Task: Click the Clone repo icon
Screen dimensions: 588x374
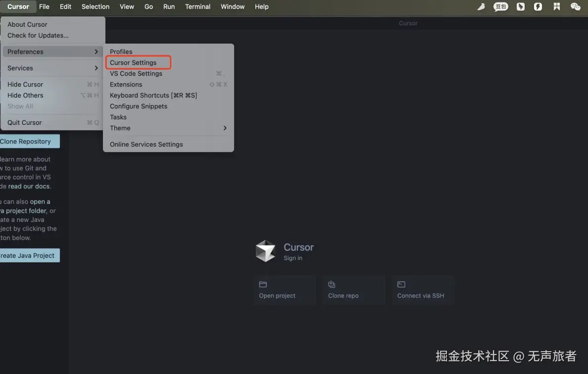Action: [332, 284]
